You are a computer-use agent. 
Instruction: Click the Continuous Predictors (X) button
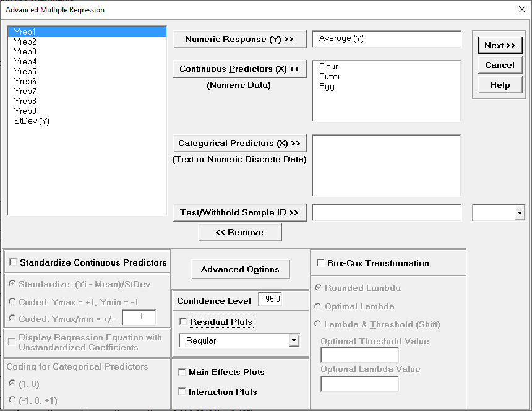239,69
